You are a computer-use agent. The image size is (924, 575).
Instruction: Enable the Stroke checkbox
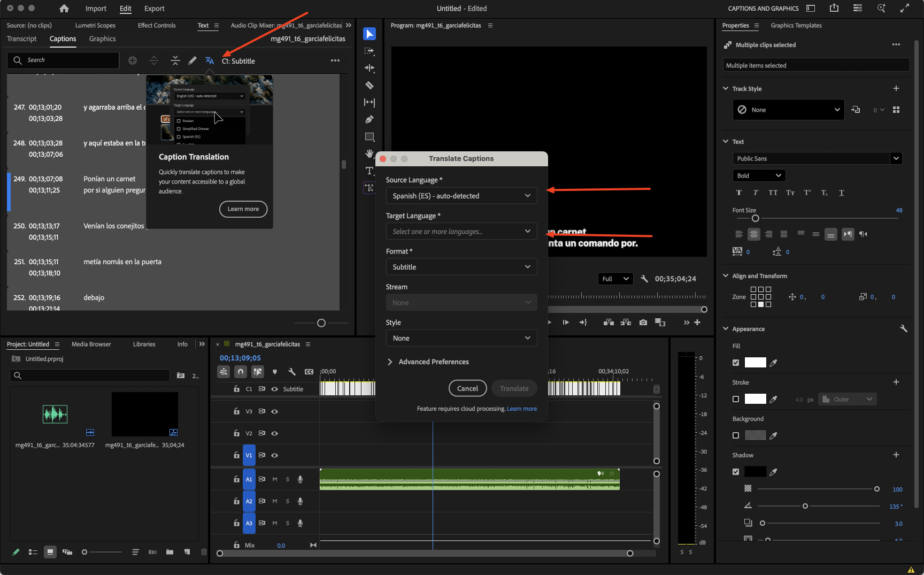736,399
